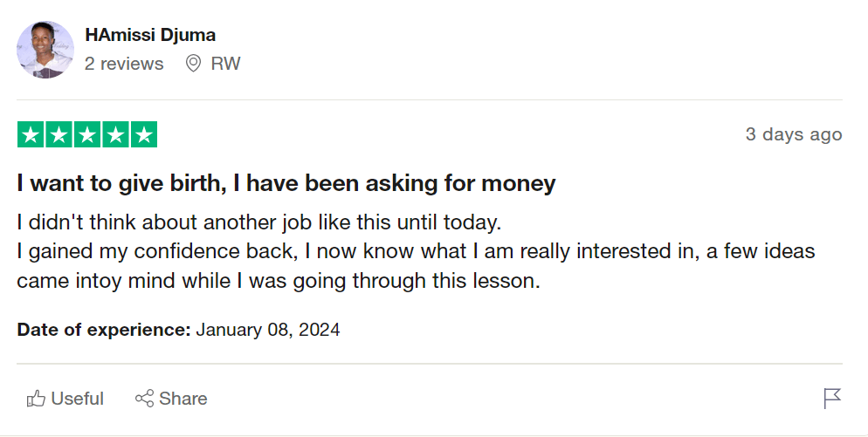The image size is (868, 437).
Task: Open HAmissi Djuma's profile name link
Action: [150, 35]
